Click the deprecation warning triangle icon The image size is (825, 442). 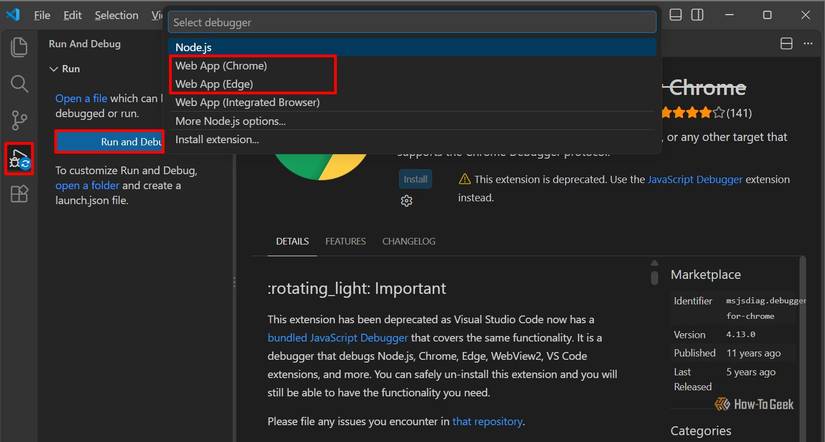465,179
